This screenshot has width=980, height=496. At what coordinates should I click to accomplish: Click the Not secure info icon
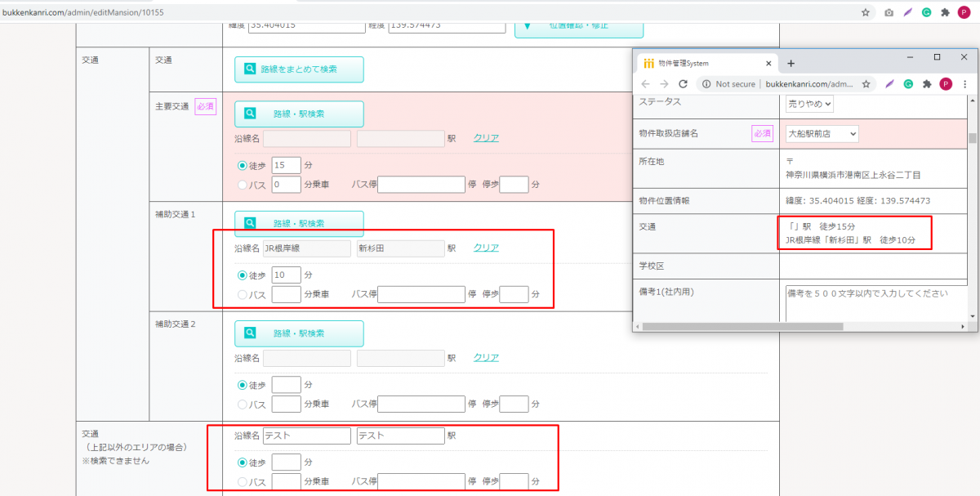705,84
